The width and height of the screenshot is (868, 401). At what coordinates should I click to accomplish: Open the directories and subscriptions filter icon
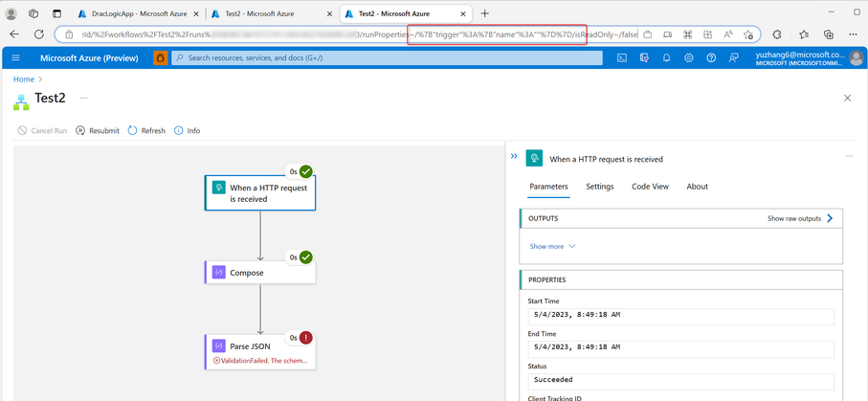click(x=644, y=57)
